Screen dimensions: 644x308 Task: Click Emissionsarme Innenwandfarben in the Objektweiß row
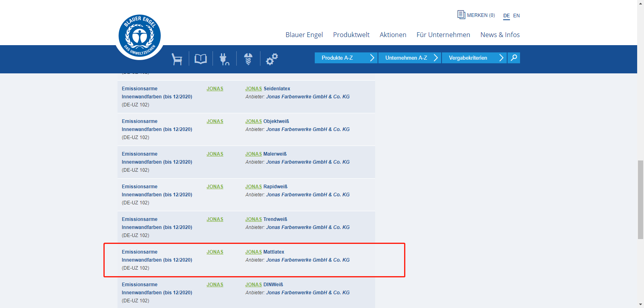pos(157,125)
